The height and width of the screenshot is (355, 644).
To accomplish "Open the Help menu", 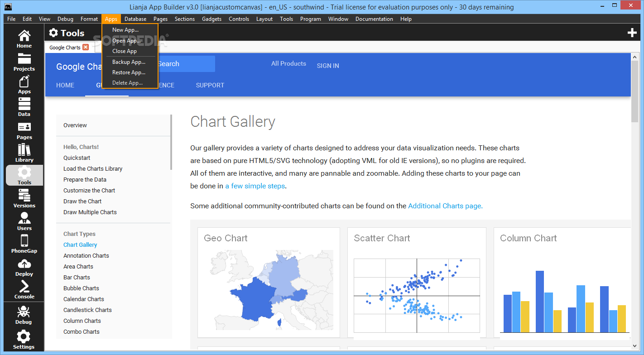I will [406, 19].
